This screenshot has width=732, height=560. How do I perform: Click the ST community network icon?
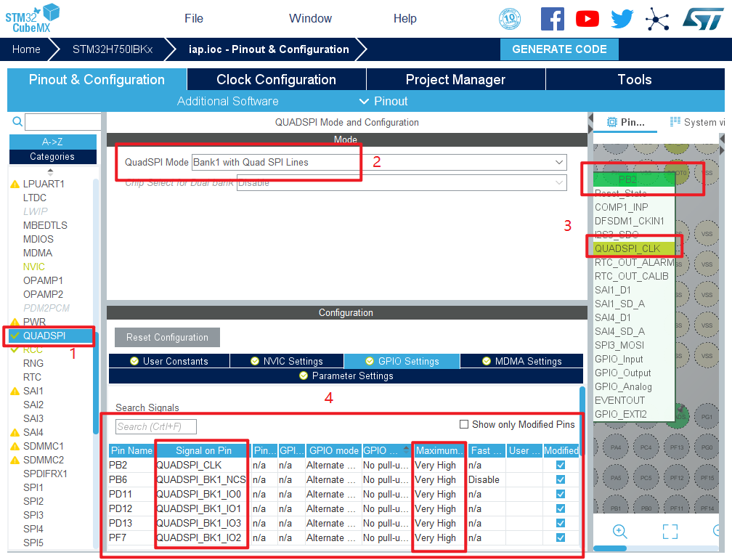657,19
